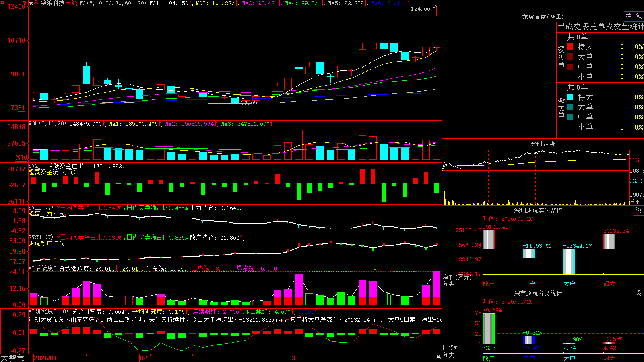
Task: Click the 分时走势 panel title
Action: point(543,144)
